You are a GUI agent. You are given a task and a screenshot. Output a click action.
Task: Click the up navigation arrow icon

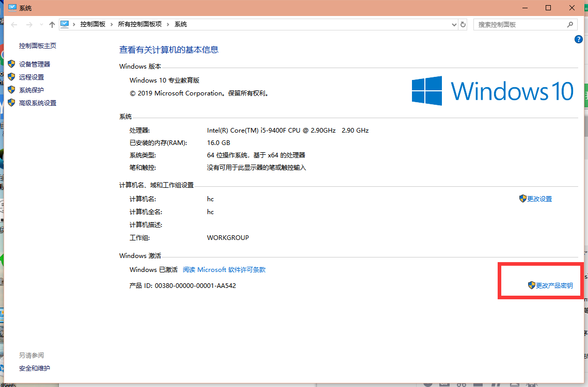point(52,24)
